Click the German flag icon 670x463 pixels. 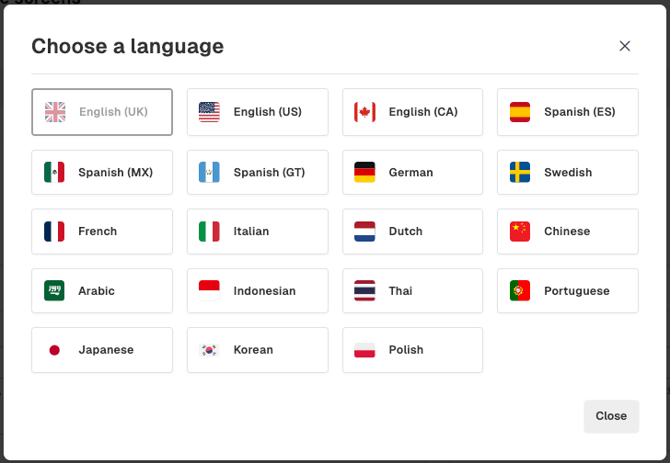pos(364,172)
